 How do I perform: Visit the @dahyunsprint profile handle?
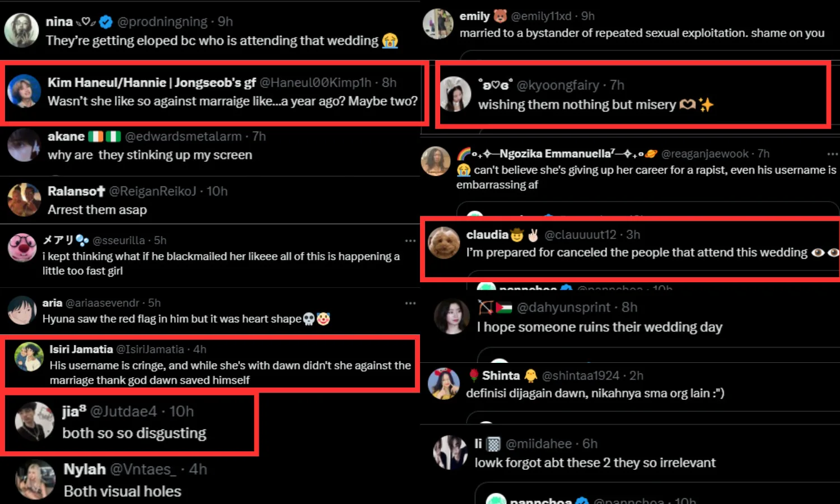563,307
